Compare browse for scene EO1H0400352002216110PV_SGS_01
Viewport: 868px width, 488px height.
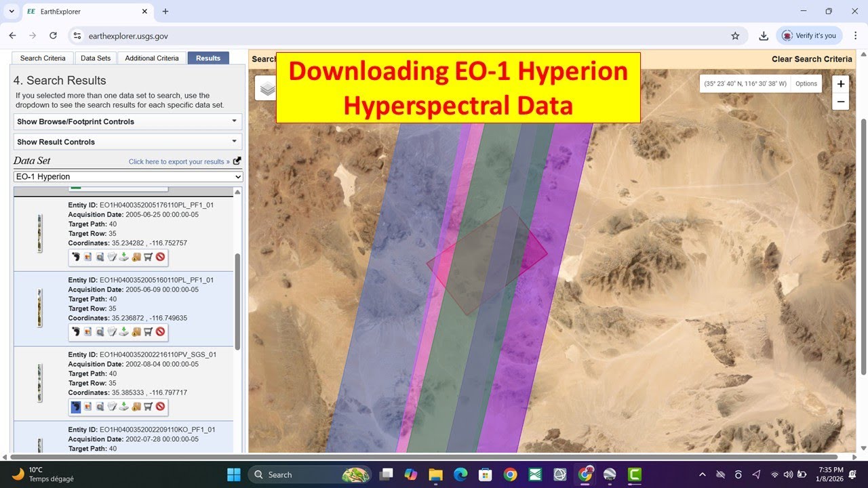[100, 407]
